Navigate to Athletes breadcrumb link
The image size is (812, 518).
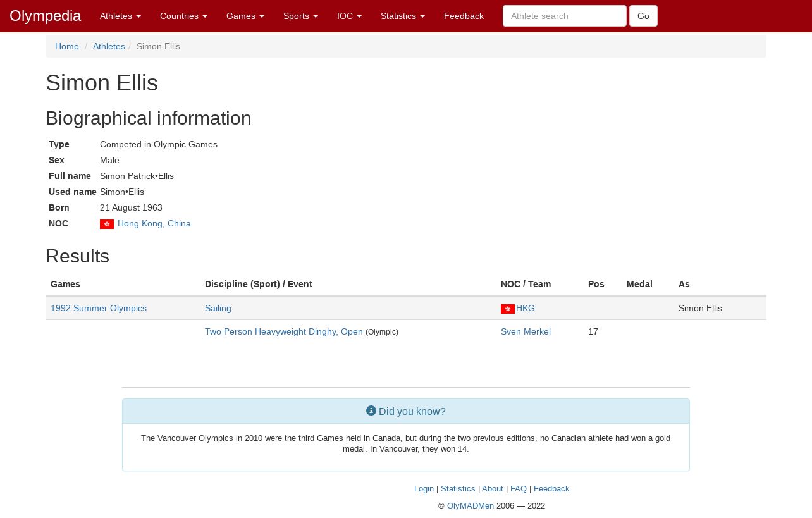coord(109,46)
